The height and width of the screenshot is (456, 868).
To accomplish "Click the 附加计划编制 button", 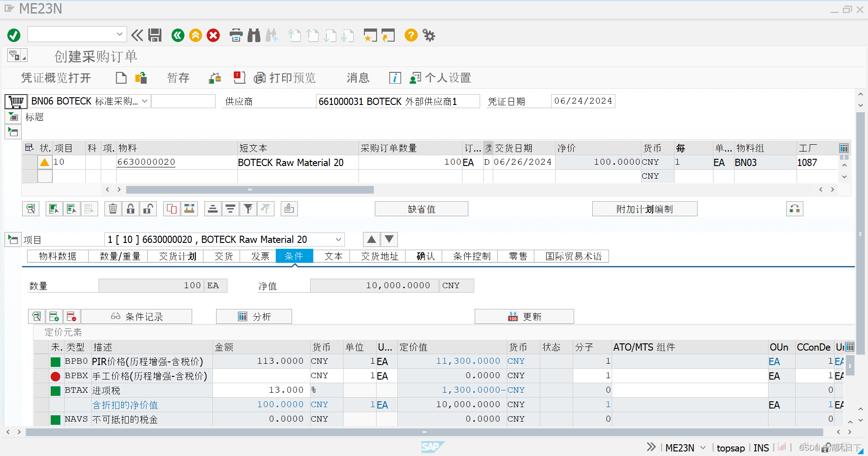I will coord(645,209).
